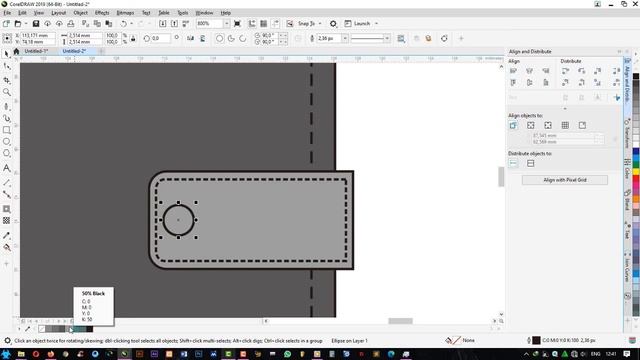This screenshot has height=360, width=640.
Task: Click Align left icon in docker
Action: (513, 71)
